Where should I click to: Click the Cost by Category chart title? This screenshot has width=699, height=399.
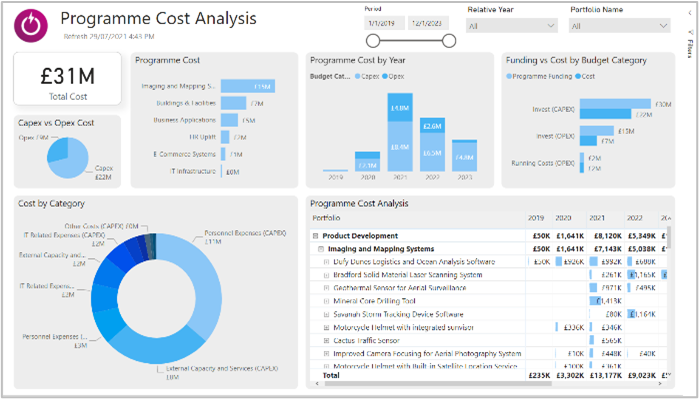point(51,204)
